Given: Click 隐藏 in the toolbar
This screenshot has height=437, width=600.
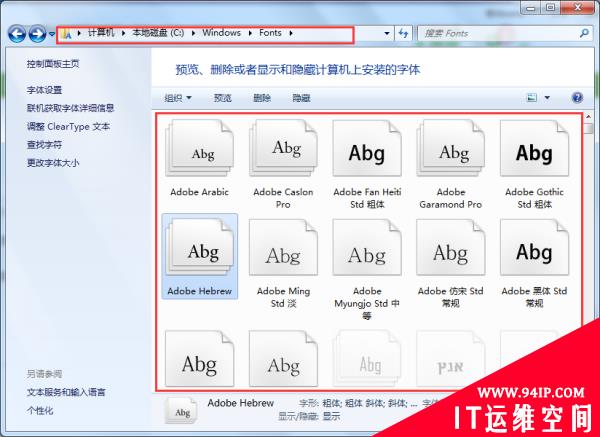Looking at the screenshot, I should pyautogui.click(x=301, y=98).
